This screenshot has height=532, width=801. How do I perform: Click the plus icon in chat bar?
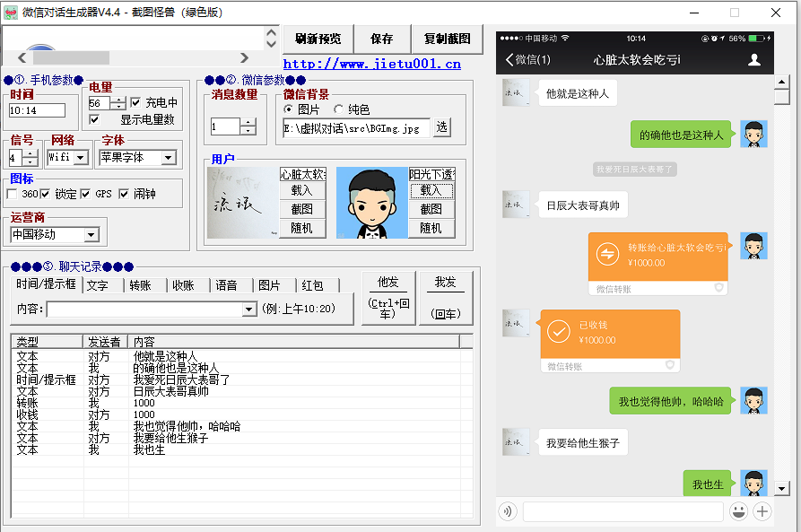click(762, 511)
